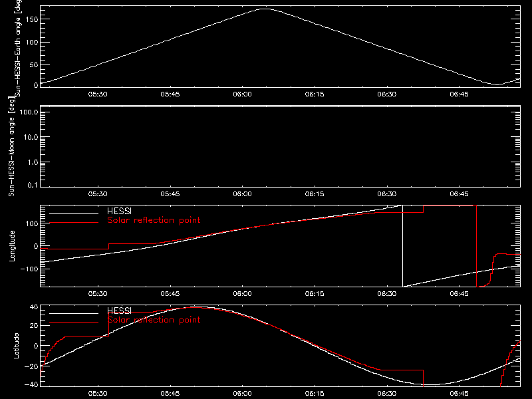Choose 05:30 time label under Longitude plot
532x399 pixels.
pos(98,294)
